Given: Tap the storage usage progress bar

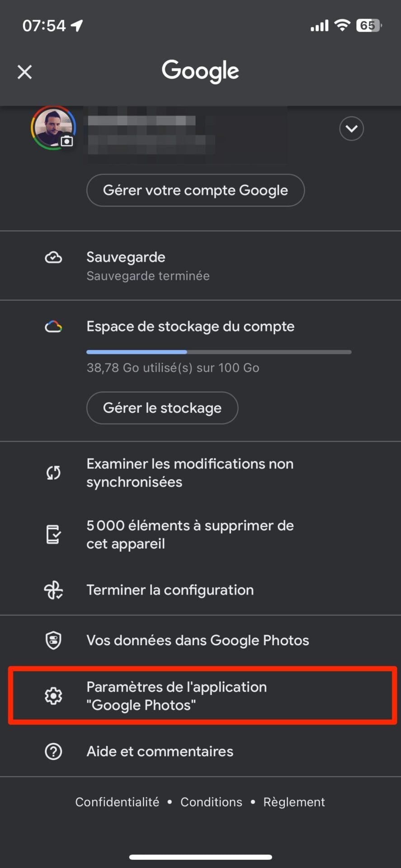Looking at the screenshot, I should [x=219, y=352].
